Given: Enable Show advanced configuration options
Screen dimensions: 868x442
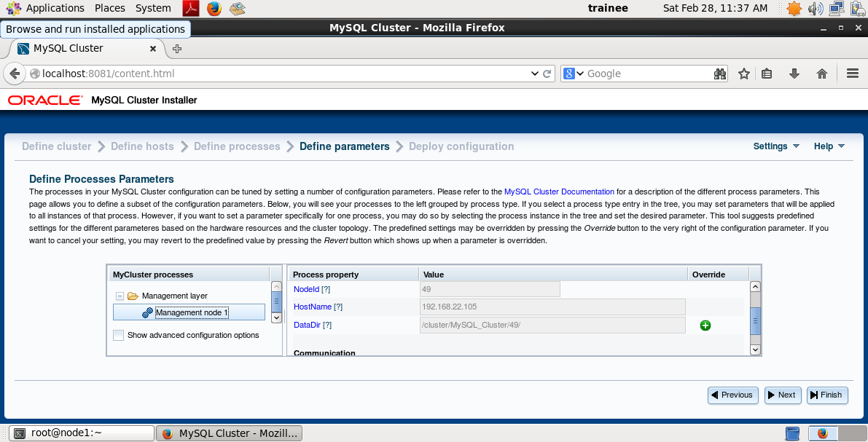Looking at the screenshot, I should pos(119,335).
